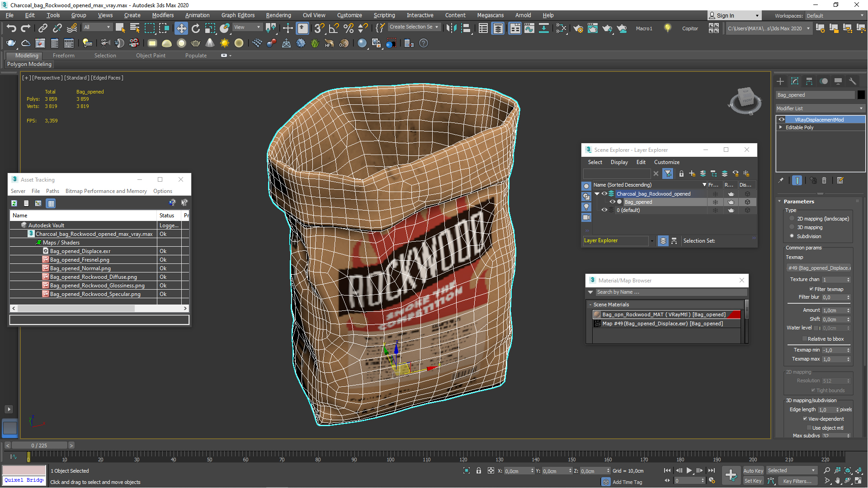Open the Modifier List dropdown
The image size is (868, 488).
coord(820,108)
